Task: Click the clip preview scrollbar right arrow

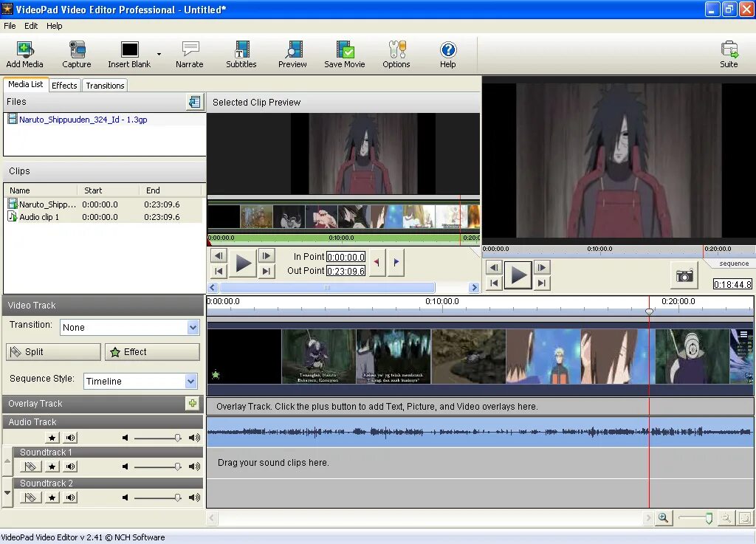Action: (x=474, y=288)
